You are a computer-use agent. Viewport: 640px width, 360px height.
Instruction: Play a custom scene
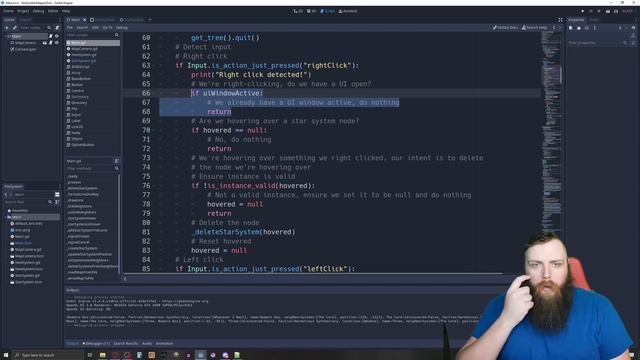click(x=616, y=11)
